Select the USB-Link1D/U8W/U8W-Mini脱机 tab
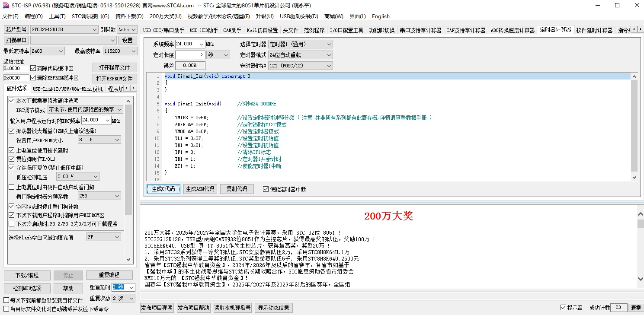The height and width of the screenshot is (315, 644). tap(68, 89)
